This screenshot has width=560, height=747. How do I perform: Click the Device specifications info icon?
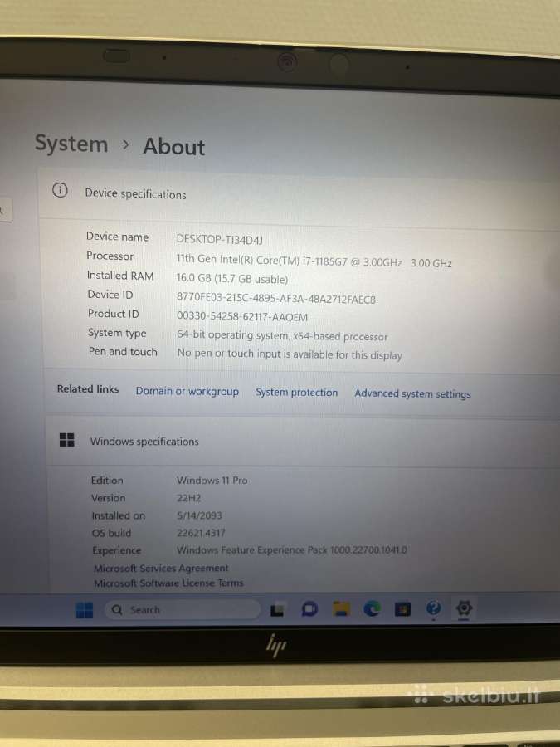(x=60, y=190)
